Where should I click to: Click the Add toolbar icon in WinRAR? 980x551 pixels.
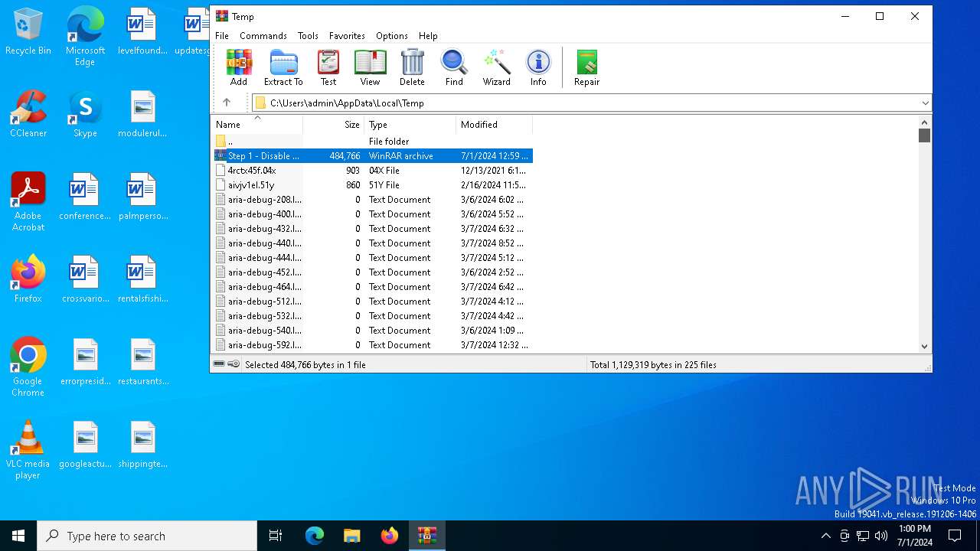tap(239, 67)
